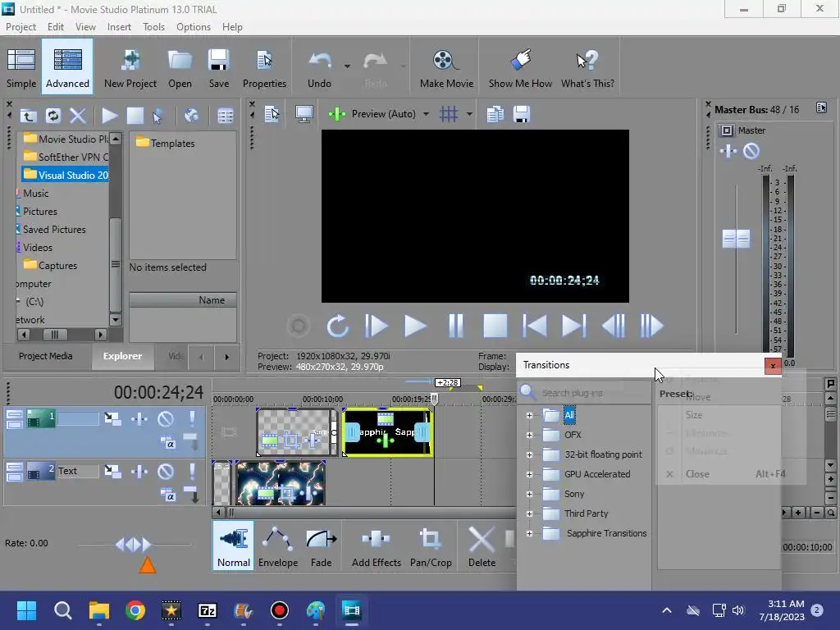Open Undo history dropdown arrow
Screen dimensions: 840x630
pyautogui.click(x=347, y=66)
